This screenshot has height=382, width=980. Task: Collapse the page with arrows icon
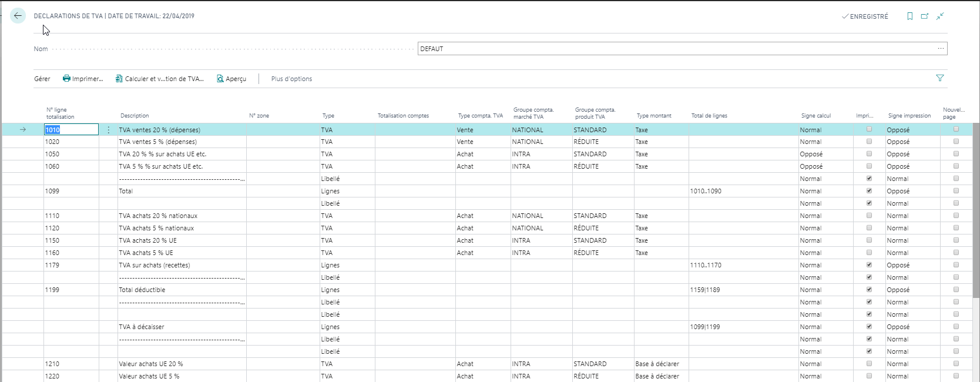click(x=940, y=16)
